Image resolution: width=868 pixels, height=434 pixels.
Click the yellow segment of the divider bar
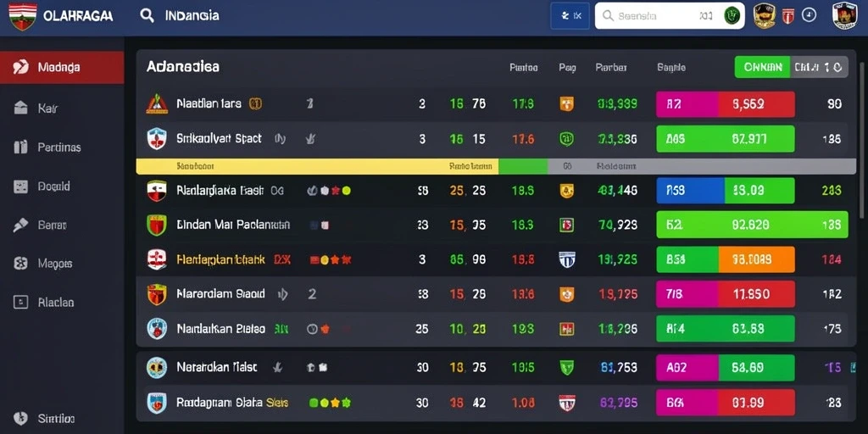tap(317, 166)
